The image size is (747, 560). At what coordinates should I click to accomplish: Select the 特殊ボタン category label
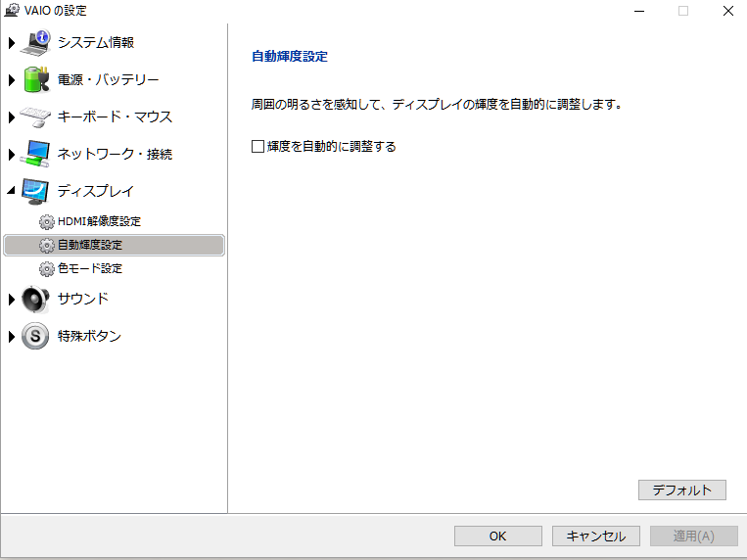89,336
